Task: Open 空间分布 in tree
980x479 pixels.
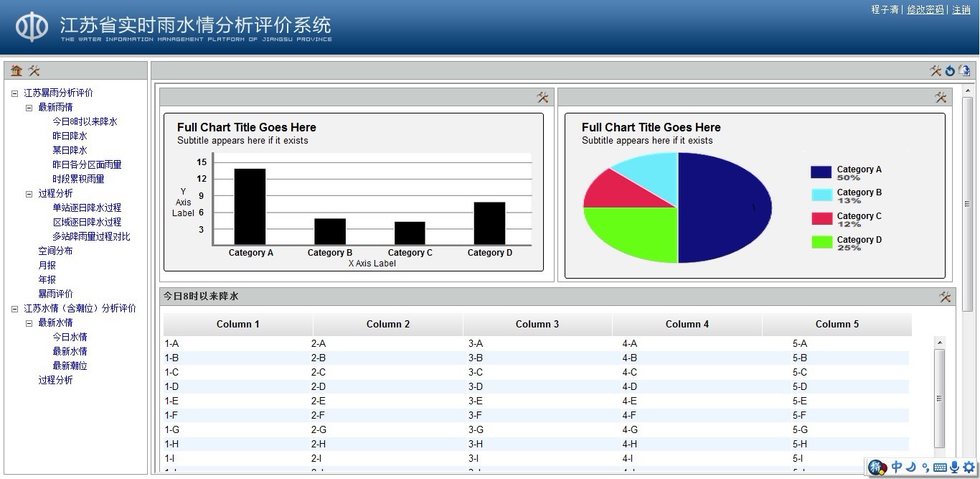Action: tap(55, 251)
